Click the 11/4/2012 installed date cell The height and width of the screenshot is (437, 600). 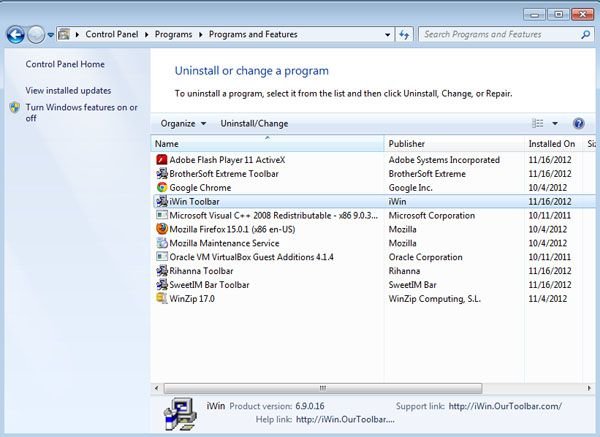548,298
